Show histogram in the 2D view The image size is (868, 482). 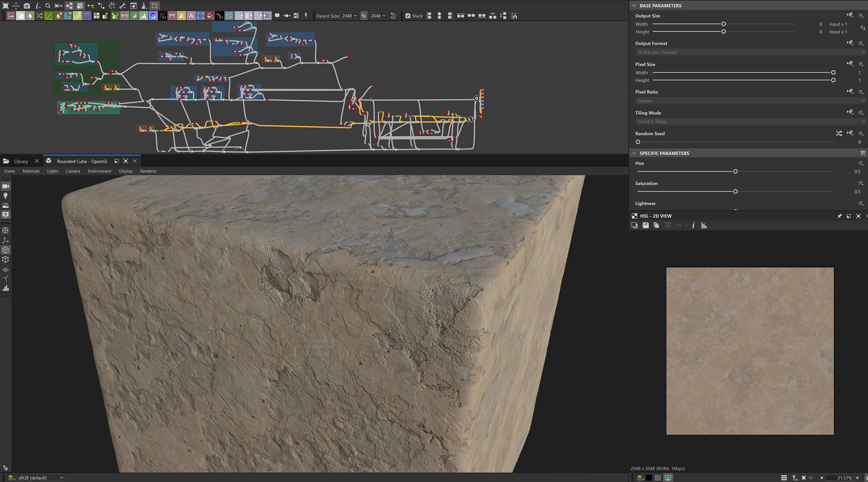click(704, 225)
